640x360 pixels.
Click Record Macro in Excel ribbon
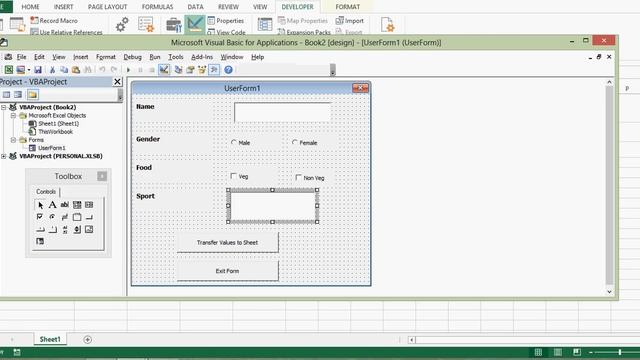point(54,20)
